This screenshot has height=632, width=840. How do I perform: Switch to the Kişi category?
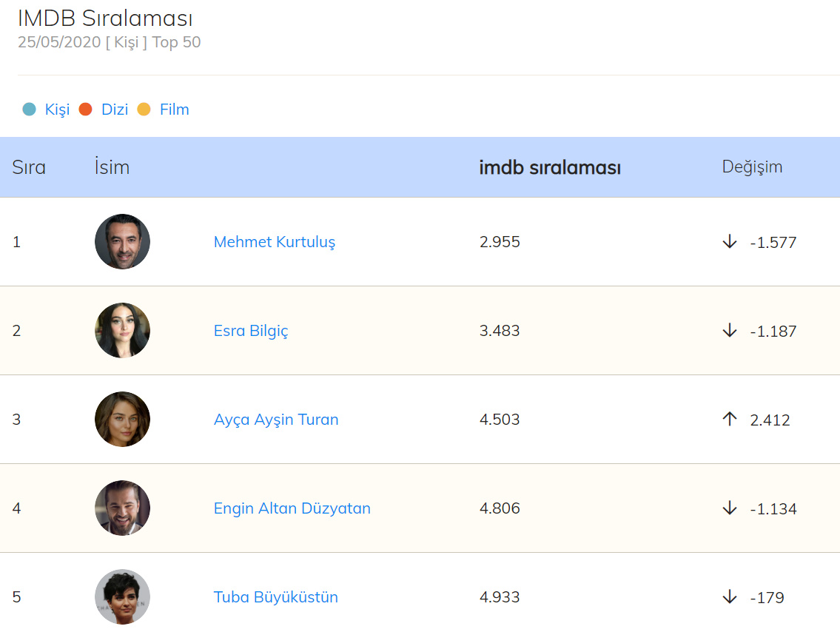pos(57,110)
